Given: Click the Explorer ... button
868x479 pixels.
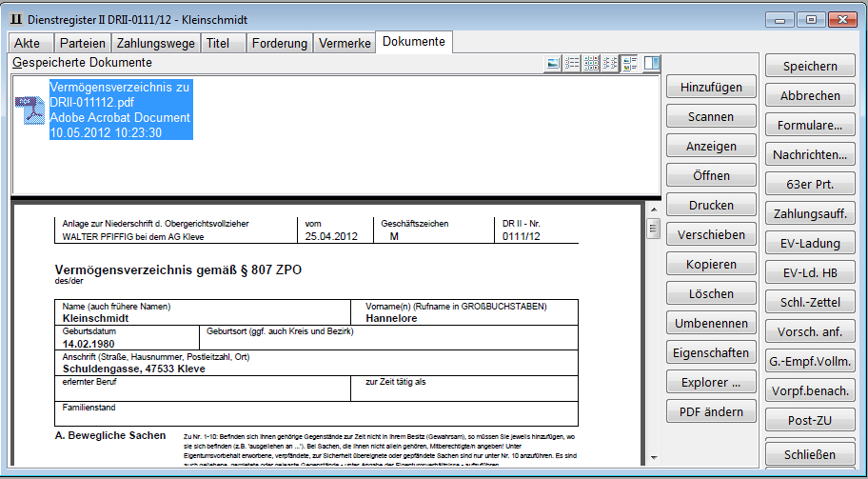Looking at the screenshot, I should (x=711, y=383).
